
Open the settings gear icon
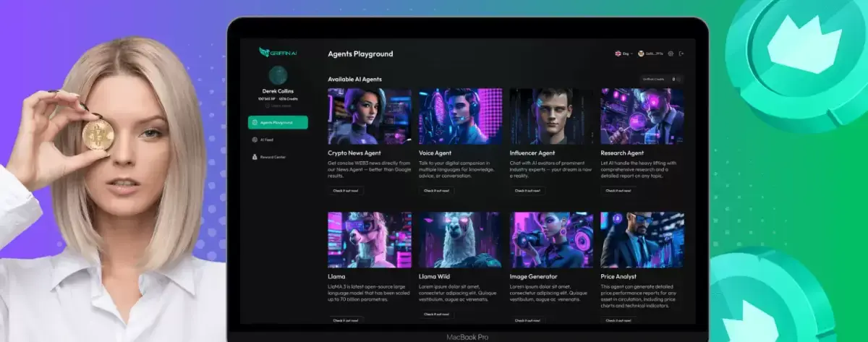click(x=671, y=54)
